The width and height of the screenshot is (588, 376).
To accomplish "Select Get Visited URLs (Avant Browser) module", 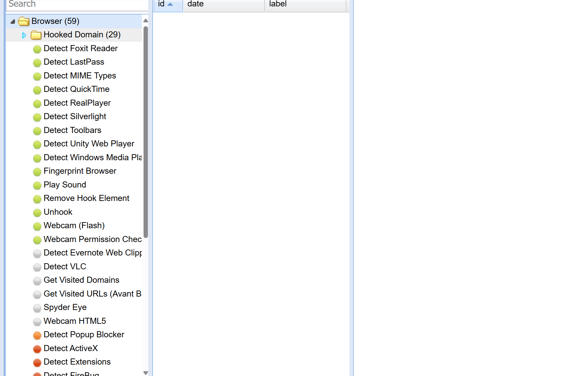I will tap(93, 294).
